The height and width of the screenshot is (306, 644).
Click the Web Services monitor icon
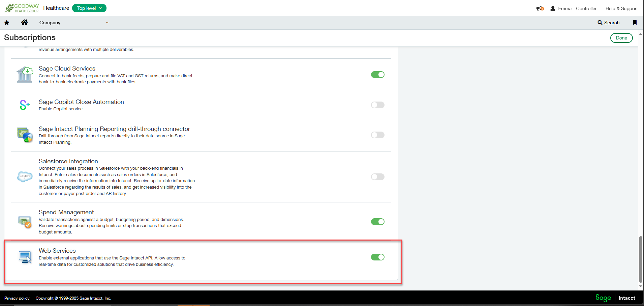coord(25,257)
